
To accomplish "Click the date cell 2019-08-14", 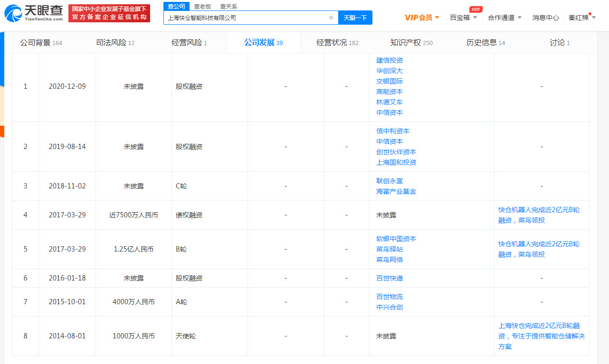I will click(67, 147).
